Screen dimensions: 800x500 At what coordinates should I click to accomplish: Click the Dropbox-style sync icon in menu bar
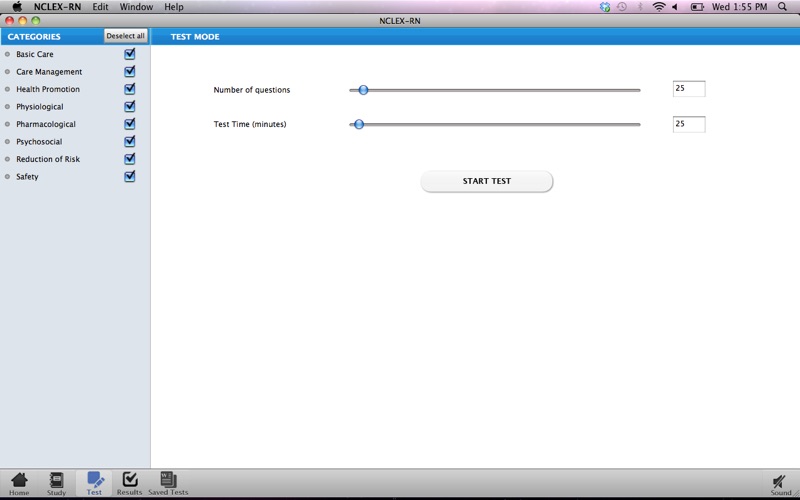pos(605,7)
